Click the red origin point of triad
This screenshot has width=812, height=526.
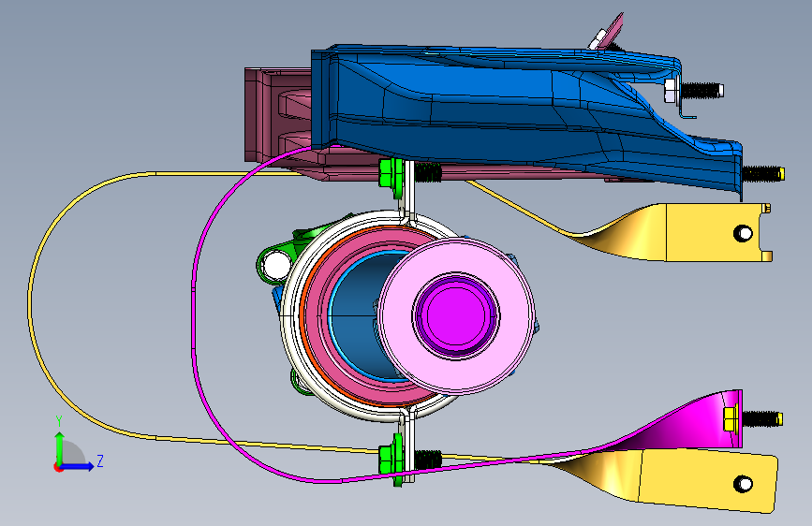coord(58,467)
